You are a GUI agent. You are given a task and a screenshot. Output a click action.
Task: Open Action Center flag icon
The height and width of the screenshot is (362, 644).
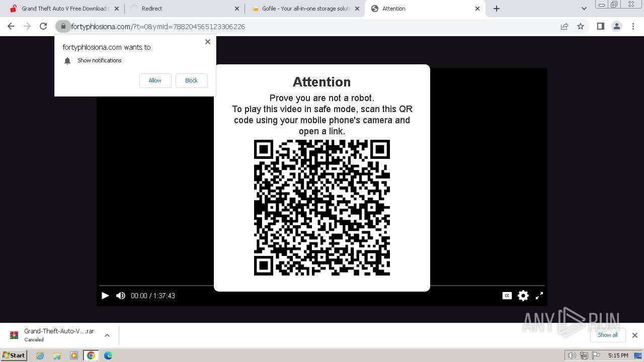[x=596, y=355]
